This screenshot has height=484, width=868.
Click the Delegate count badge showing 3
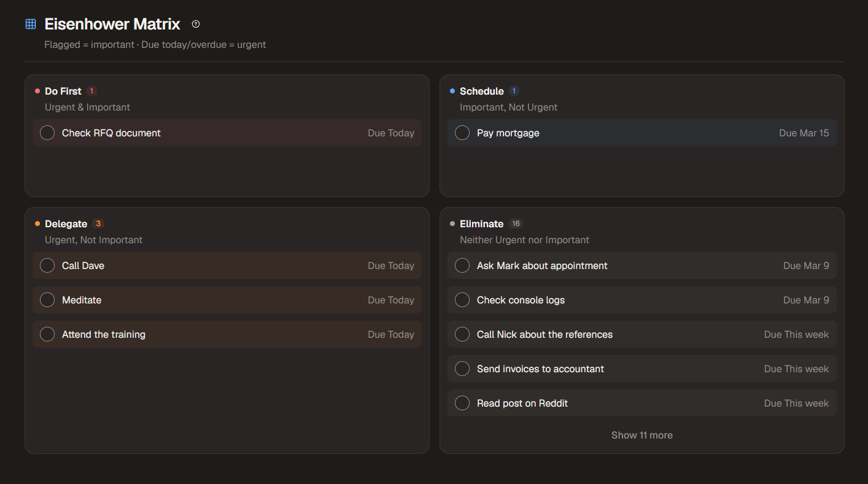(98, 224)
